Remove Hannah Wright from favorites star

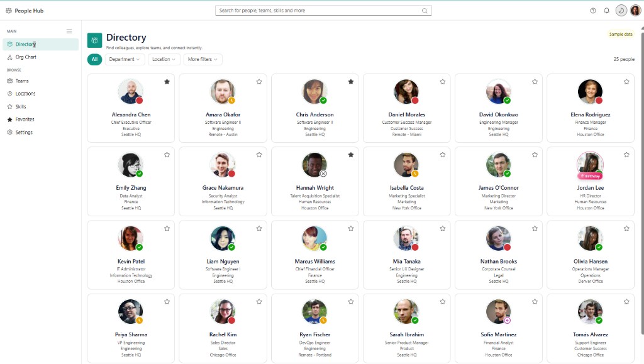(x=351, y=155)
